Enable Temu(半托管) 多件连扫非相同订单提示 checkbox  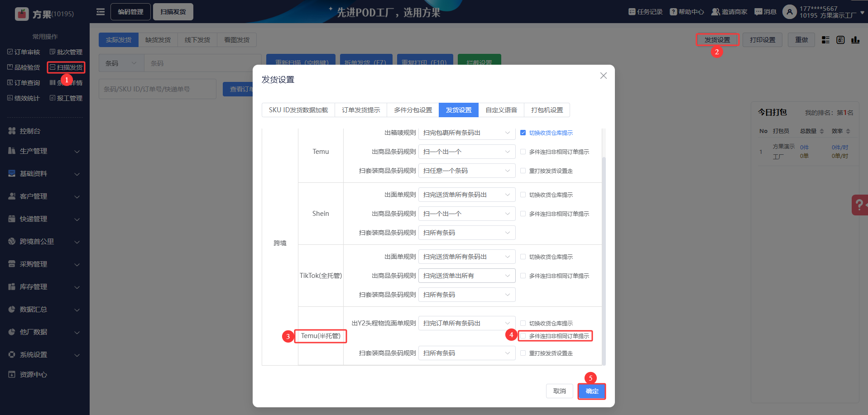[x=523, y=336]
